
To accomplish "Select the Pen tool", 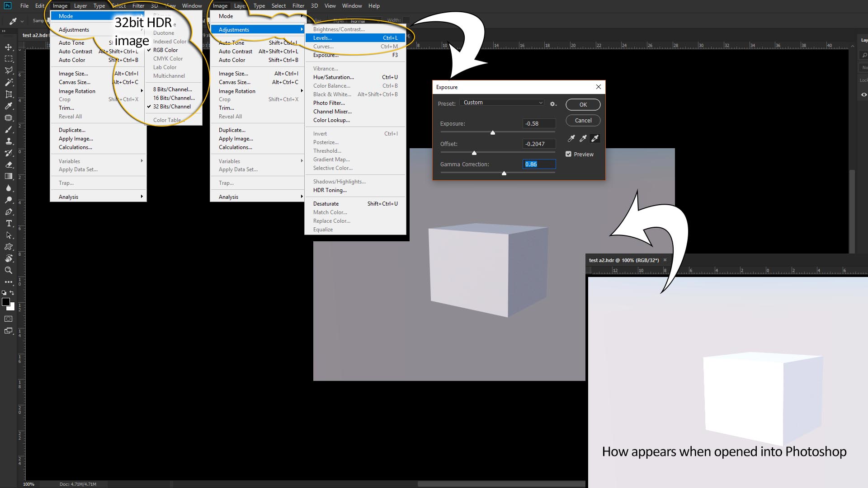I will tap(9, 211).
